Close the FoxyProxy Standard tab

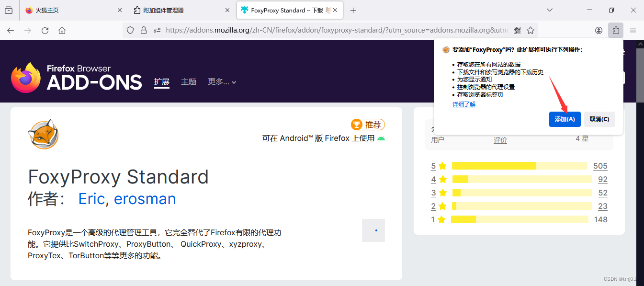tap(335, 10)
